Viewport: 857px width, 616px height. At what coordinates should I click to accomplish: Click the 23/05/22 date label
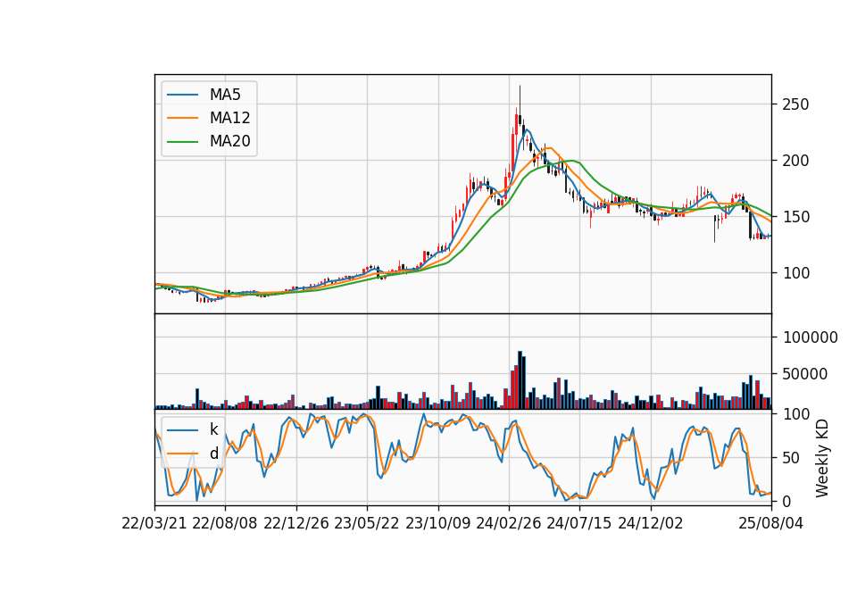367,523
